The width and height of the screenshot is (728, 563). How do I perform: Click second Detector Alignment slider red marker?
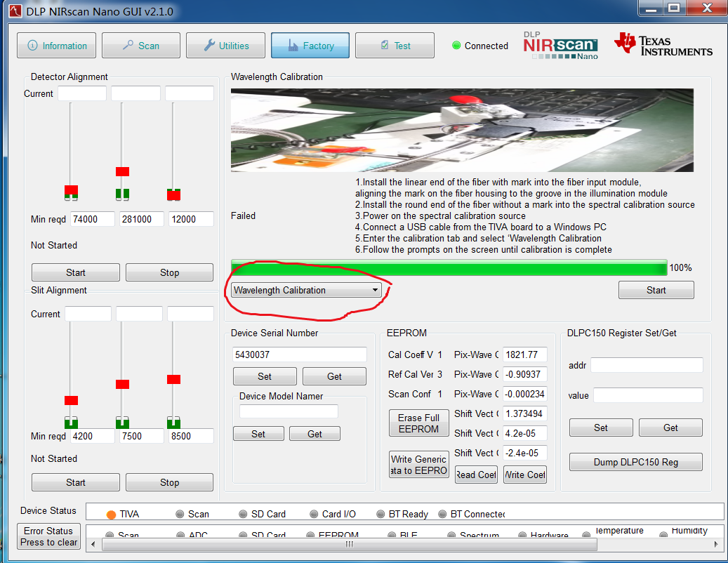click(123, 172)
